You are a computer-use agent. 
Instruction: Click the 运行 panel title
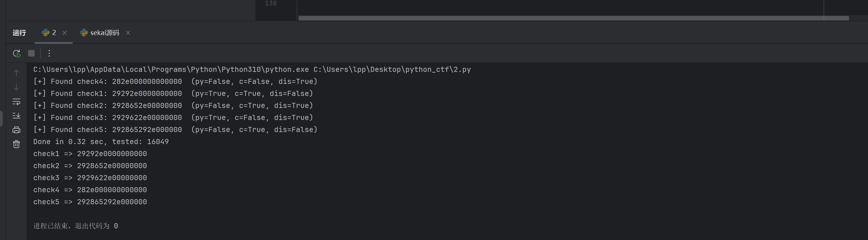[x=19, y=33]
